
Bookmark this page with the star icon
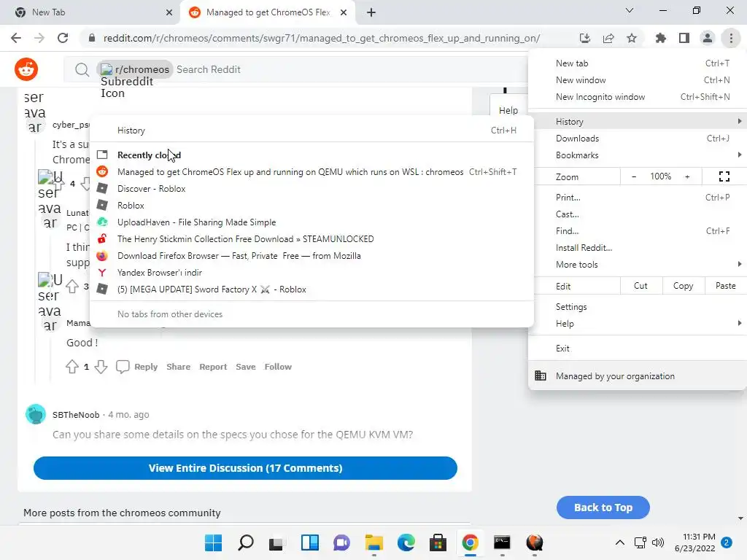[x=632, y=38]
